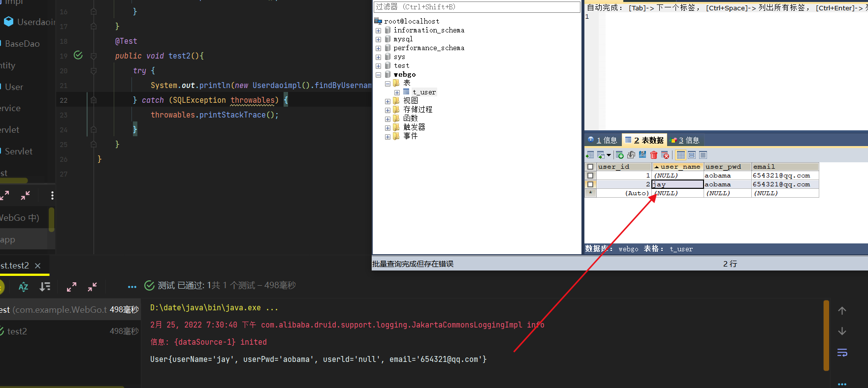This screenshot has width=868, height=388.
Task: Expand the information_schema database node
Action: 379,30
